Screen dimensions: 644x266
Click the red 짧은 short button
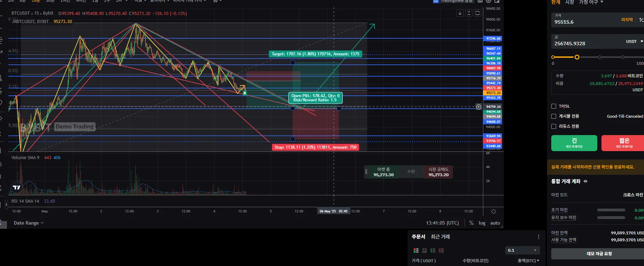(623, 143)
